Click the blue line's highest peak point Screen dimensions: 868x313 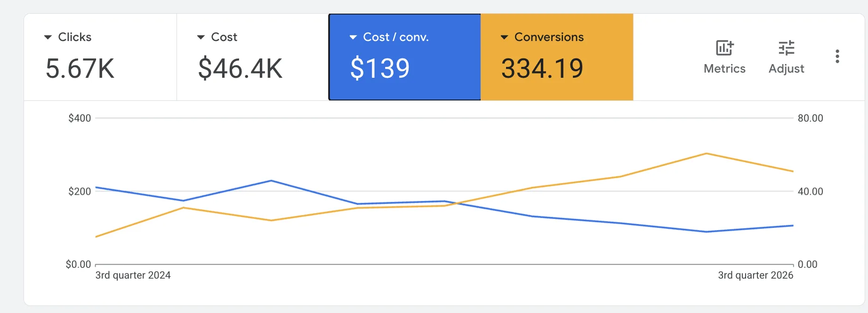click(271, 181)
